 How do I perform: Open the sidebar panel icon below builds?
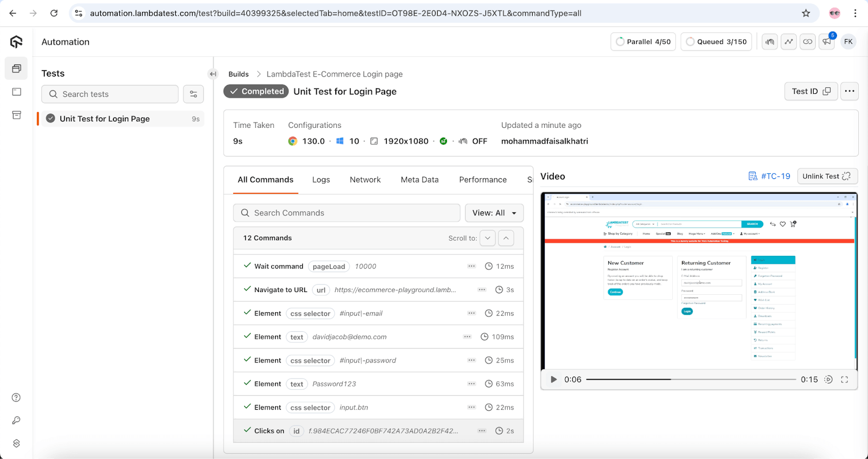point(16,92)
